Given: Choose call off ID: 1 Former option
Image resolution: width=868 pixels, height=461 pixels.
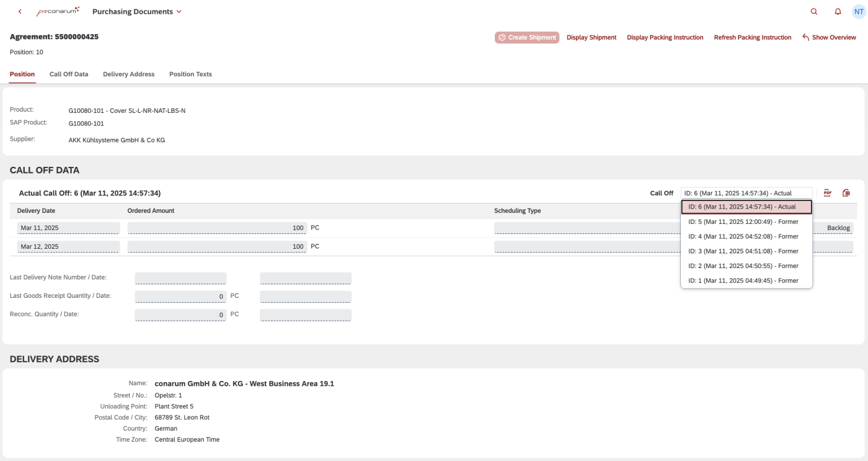Looking at the screenshot, I should pos(743,280).
